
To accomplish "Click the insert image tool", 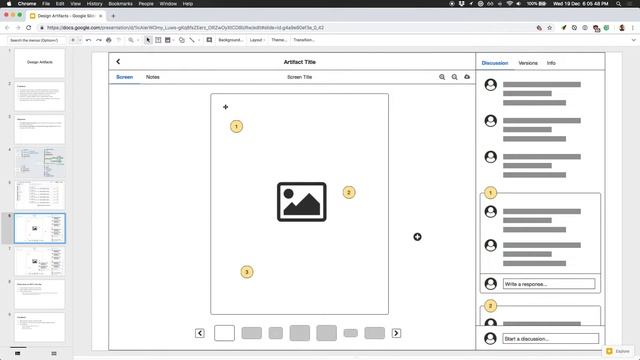I will click(x=167, y=40).
